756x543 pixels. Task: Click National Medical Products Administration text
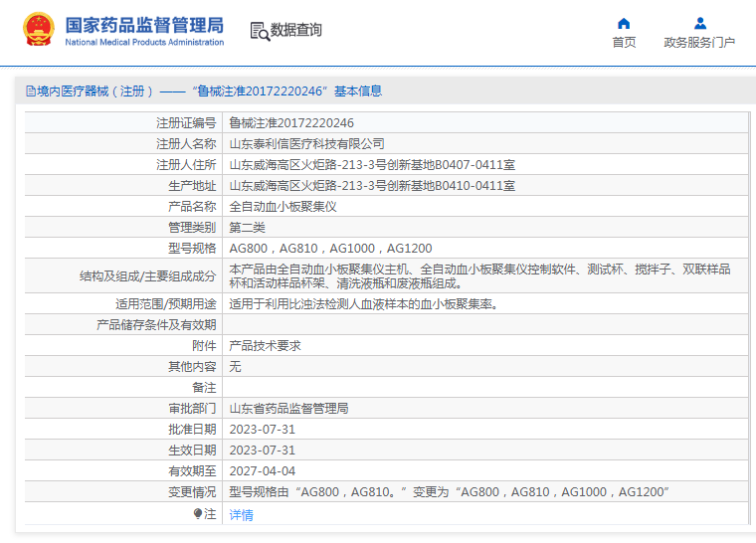click(x=144, y=43)
